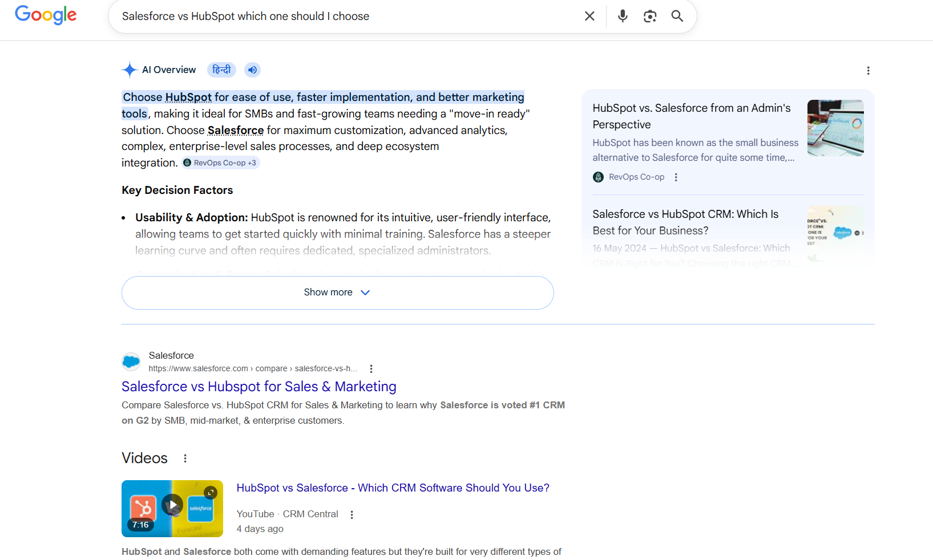933x560 pixels.
Task: Clear the search query with X
Action: tap(589, 16)
